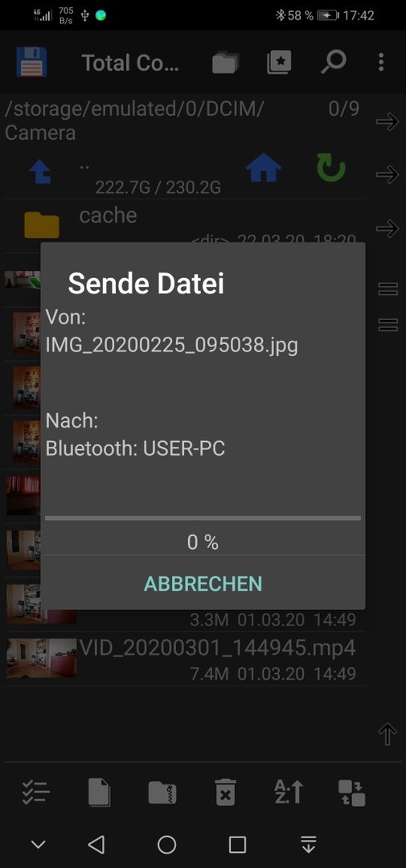The width and height of the screenshot is (406, 868).
Task: Tap the Android home circle button
Action: coord(166,844)
